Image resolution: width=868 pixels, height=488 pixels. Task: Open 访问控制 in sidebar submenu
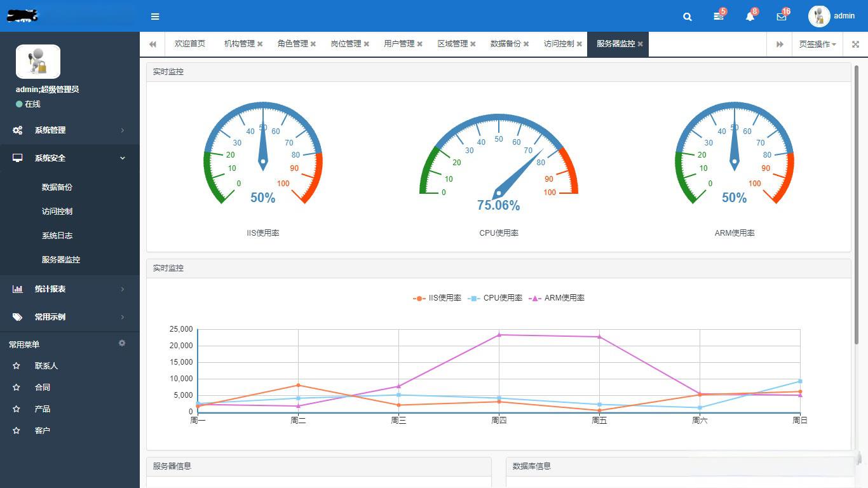[x=57, y=212]
